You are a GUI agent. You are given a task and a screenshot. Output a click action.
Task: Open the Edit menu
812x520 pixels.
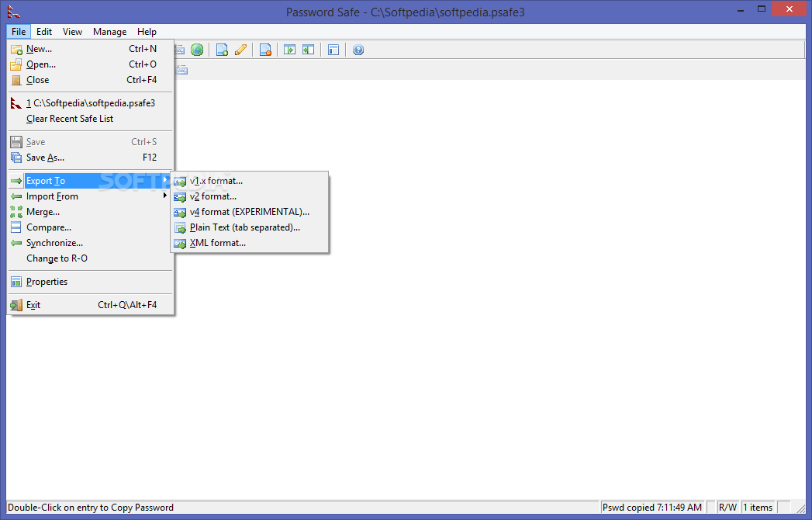point(44,32)
